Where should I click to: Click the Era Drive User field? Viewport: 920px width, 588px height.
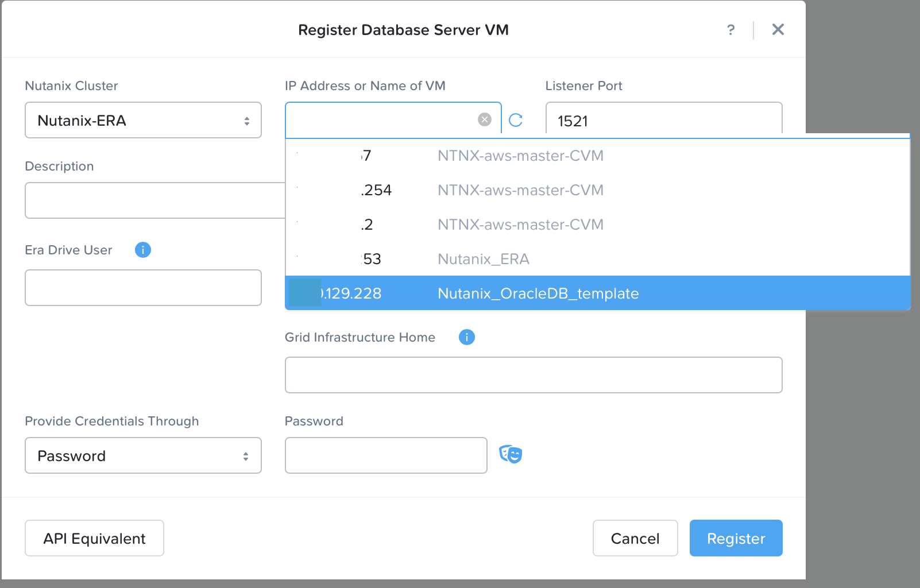(143, 288)
